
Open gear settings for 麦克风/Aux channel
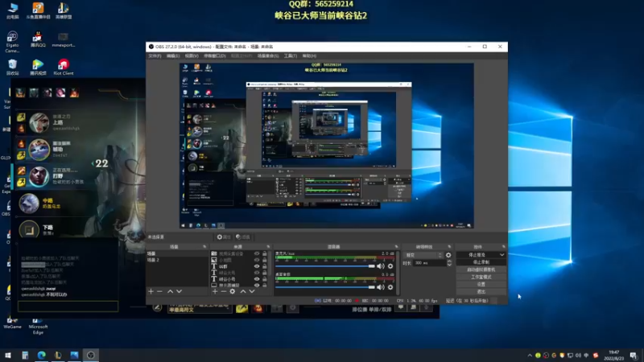[x=390, y=266]
